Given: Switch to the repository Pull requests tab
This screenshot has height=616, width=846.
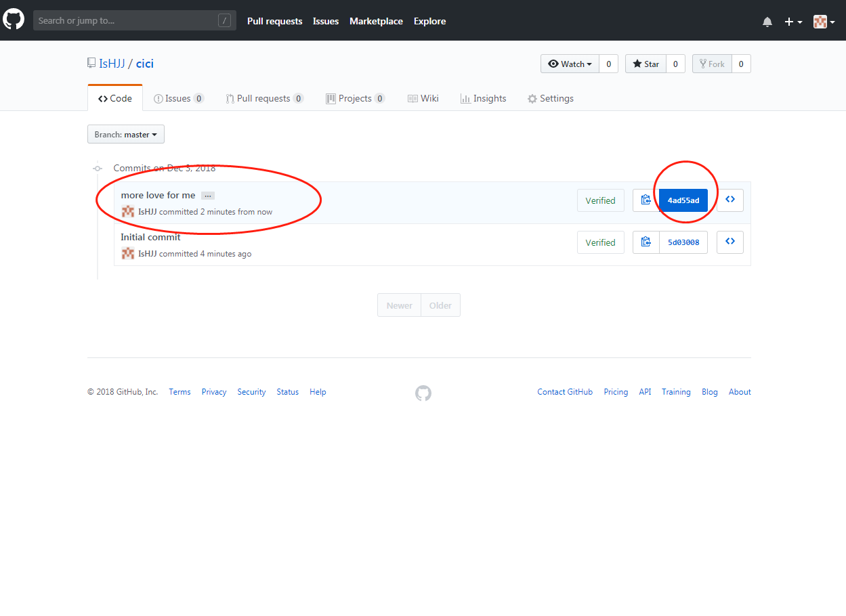Looking at the screenshot, I should pyautogui.click(x=265, y=98).
